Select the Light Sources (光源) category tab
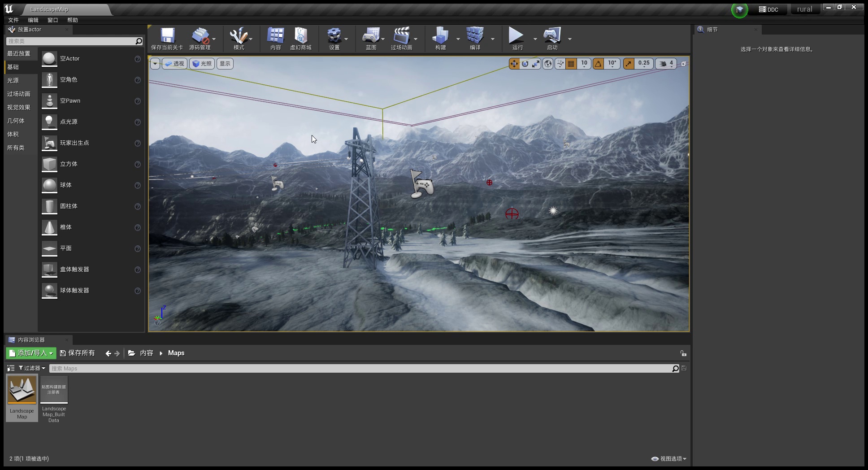868x470 pixels. [x=13, y=80]
